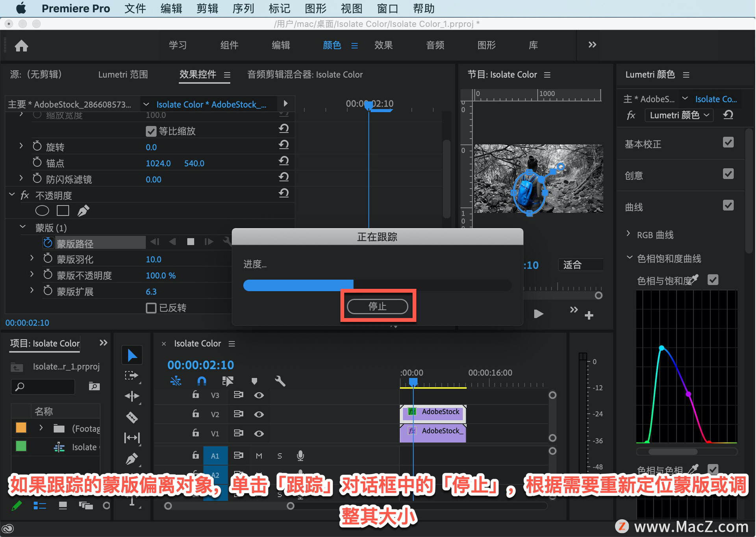
Task: Reset the 锚点 parameter
Action: point(283,161)
